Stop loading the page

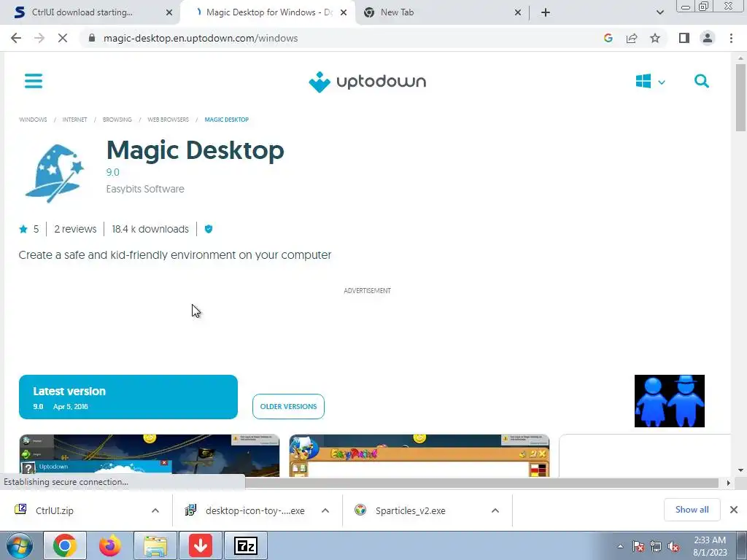coord(63,38)
